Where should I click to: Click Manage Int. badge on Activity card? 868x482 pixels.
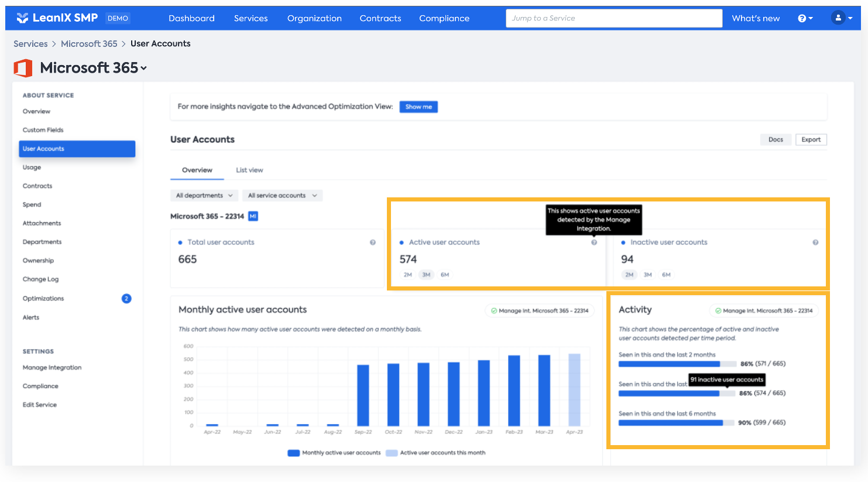[x=764, y=311]
